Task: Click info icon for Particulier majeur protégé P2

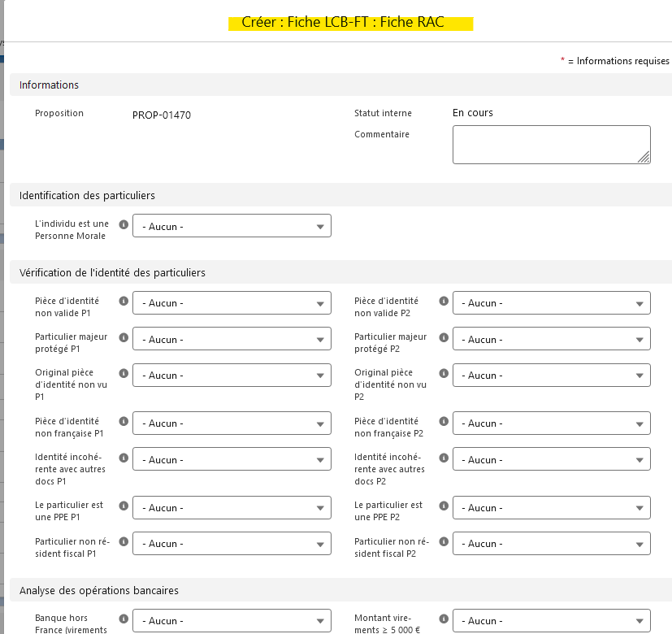Action: tap(444, 337)
